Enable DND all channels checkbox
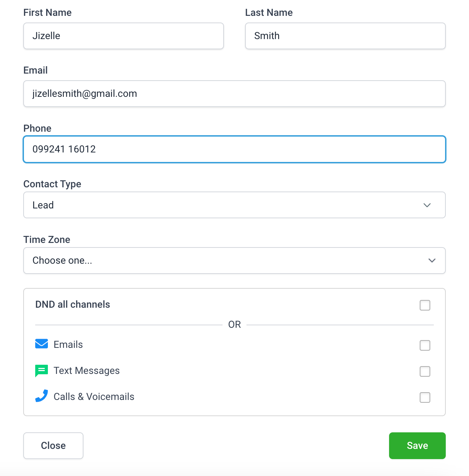The height and width of the screenshot is (476, 469). coord(425,305)
